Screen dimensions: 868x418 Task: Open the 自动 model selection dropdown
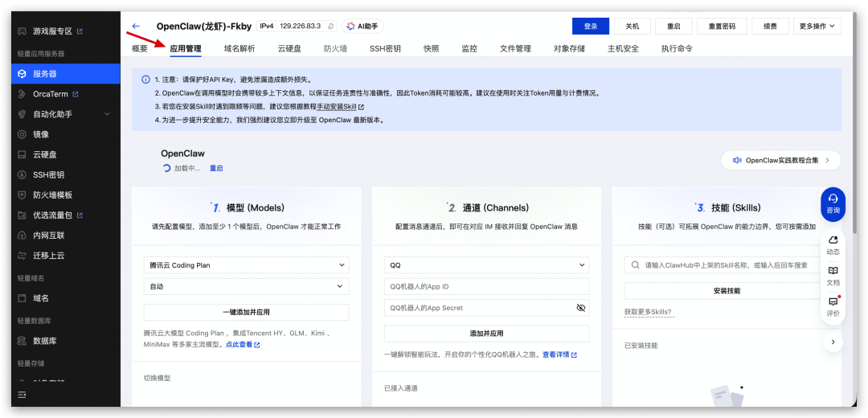coord(247,287)
